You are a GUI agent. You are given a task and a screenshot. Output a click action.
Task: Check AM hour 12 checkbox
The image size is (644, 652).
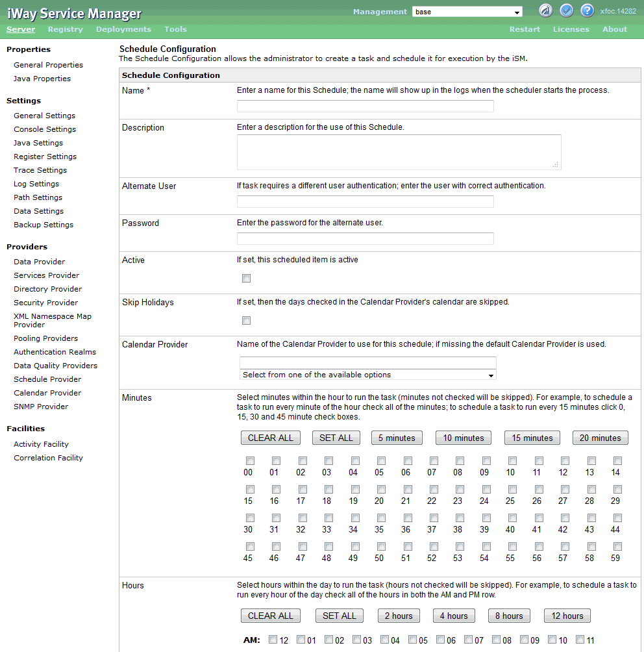coord(273,640)
